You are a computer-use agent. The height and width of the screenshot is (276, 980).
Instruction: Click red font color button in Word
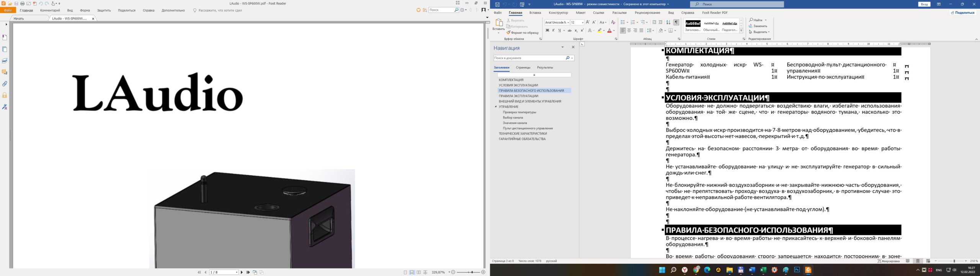click(609, 30)
